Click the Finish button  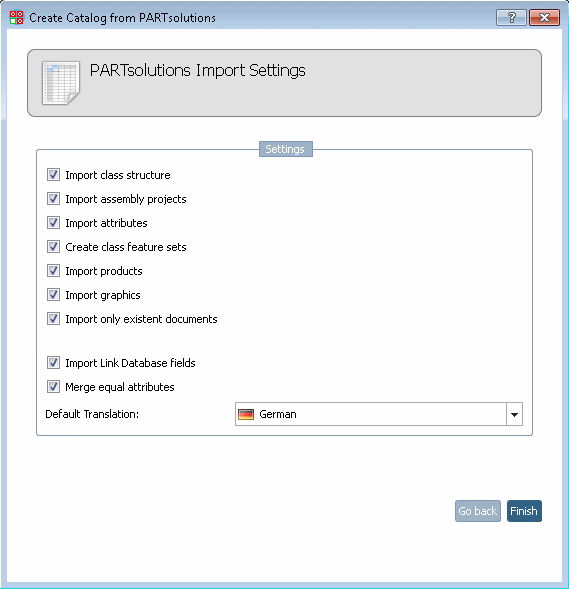tap(524, 511)
